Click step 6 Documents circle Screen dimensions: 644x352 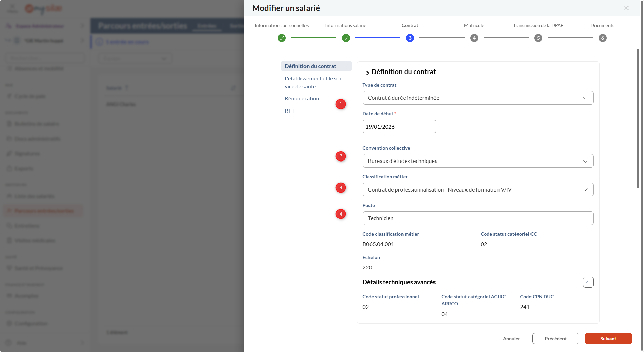pyautogui.click(x=602, y=38)
